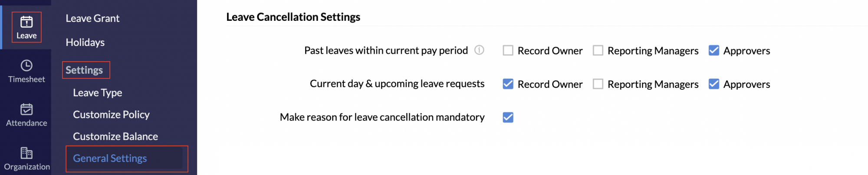Open the Timesheet clock icon
Viewport: 868px width, 175px height.
[x=26, y=65]
